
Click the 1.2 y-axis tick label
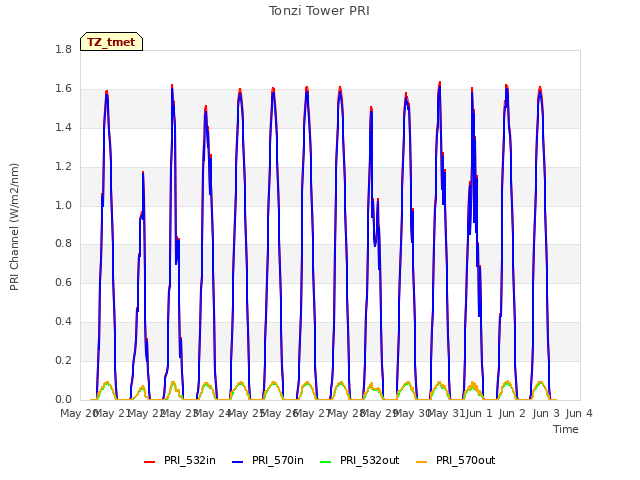pyautogui.click(x=63, y=167)
